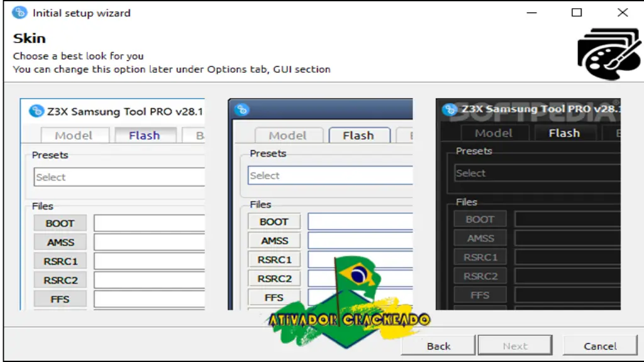Open the Flash tab in dark skin preview

pyautogui.click(x=564, y=133)
